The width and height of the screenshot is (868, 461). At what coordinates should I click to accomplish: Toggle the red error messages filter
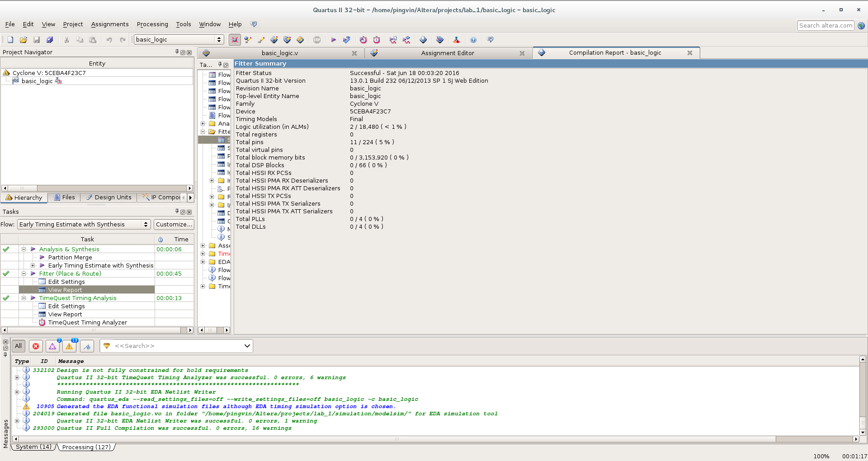[x=36, y=346]
